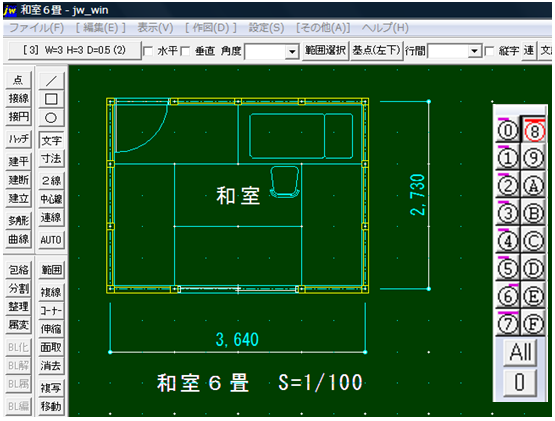Toggle layer 8 in layer bar
The image size is (555, 421).
click(x=534, y=130)
